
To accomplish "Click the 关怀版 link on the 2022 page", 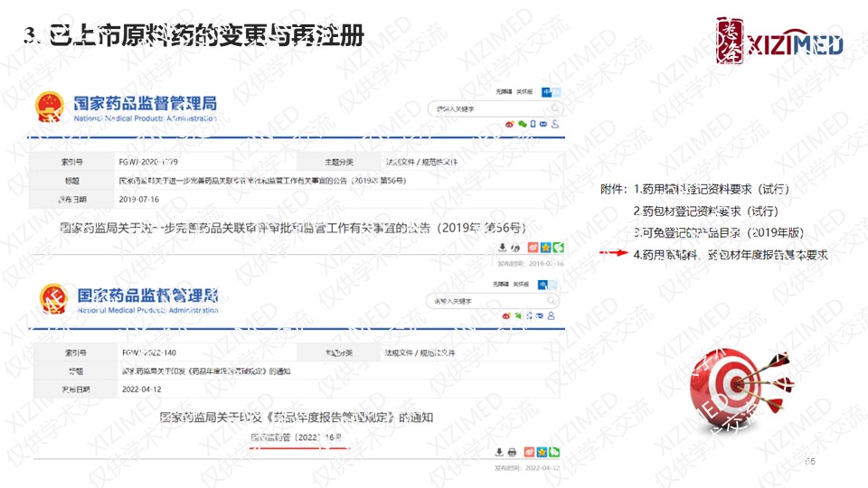I will point(522,284).
